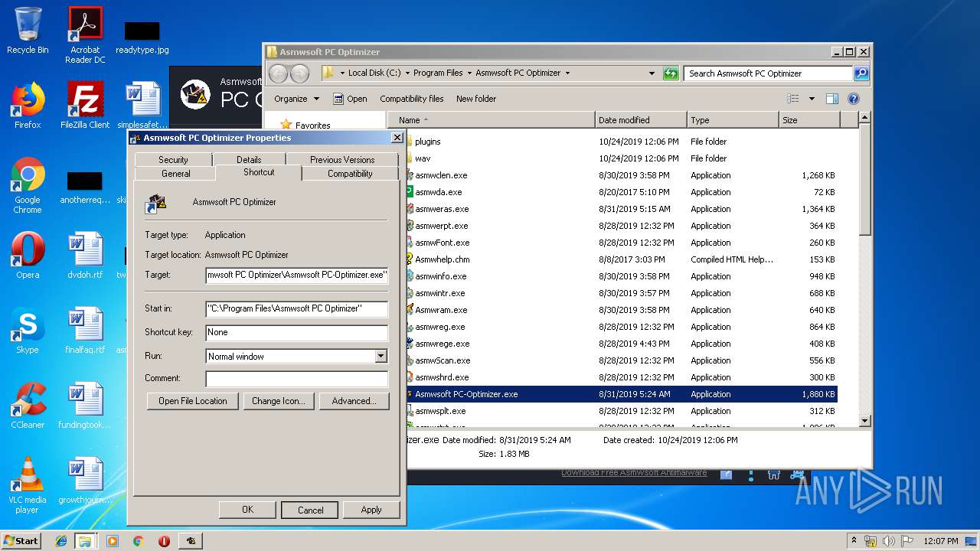This screenshot has height=551, width=980.
Task: Click Opera icon in taskbar
Action: click(164, 541)
